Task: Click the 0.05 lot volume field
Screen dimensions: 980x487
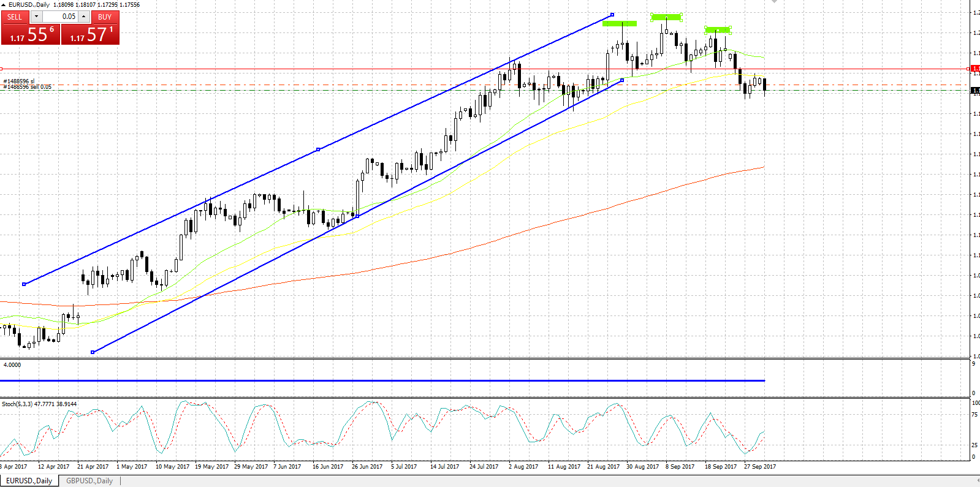Action: click(x=60, y=17)
